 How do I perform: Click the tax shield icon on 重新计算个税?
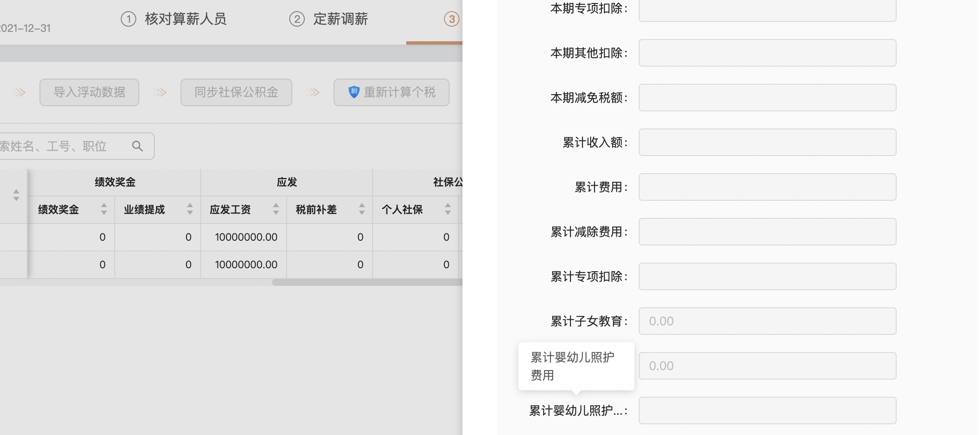pyautogui.click(x=354, y=92)
